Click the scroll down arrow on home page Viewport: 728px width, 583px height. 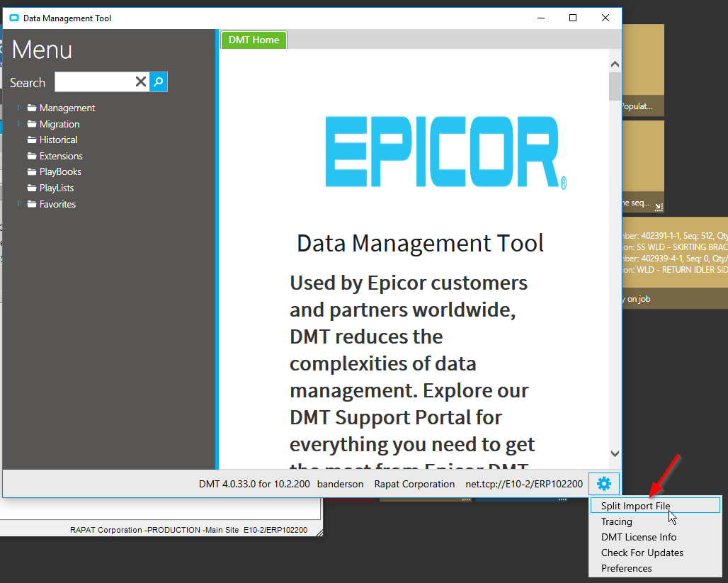click(x=615, y=454)
